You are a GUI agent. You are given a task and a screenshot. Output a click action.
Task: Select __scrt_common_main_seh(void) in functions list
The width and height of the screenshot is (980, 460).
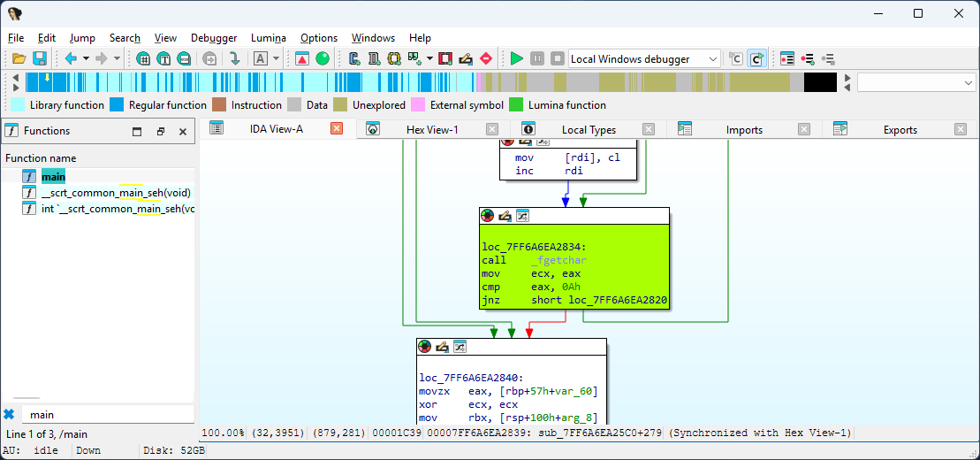[116, 192]
